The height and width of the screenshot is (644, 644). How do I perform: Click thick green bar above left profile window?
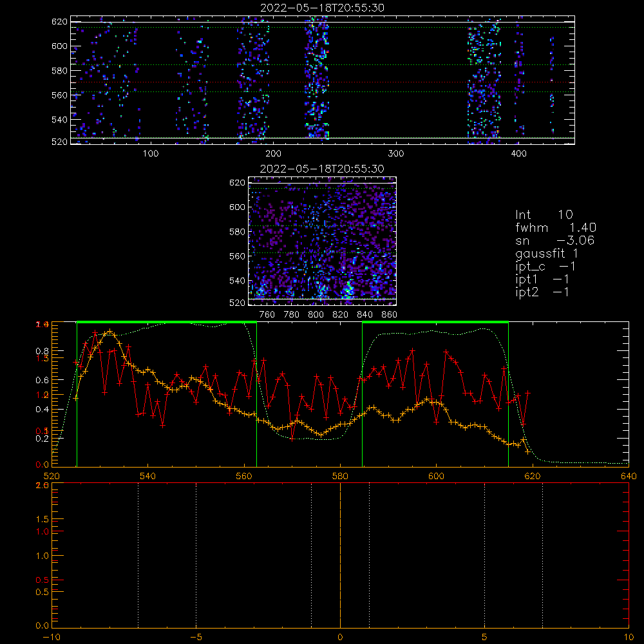click(167, 322)
